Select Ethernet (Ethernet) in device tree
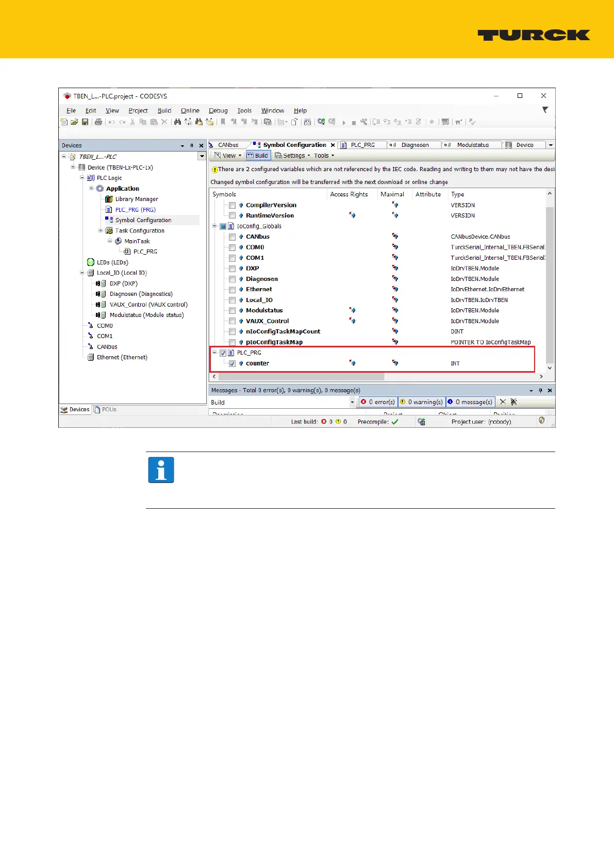The height and width of the screenshot is (868, 614). coord(122,357)
